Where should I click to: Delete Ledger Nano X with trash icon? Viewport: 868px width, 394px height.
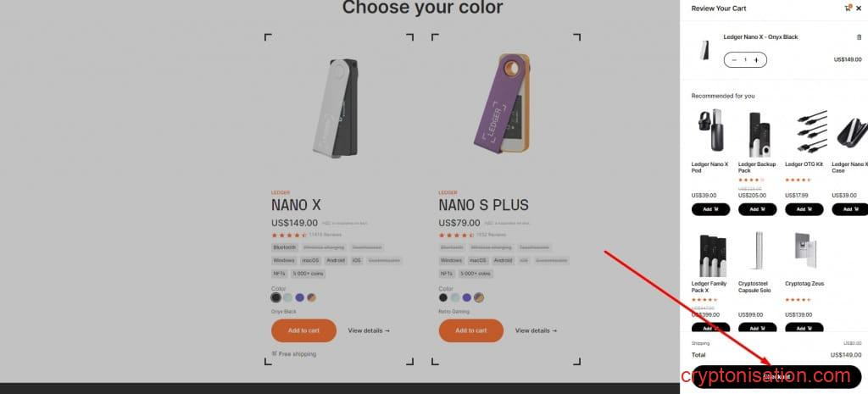[860, 37]
